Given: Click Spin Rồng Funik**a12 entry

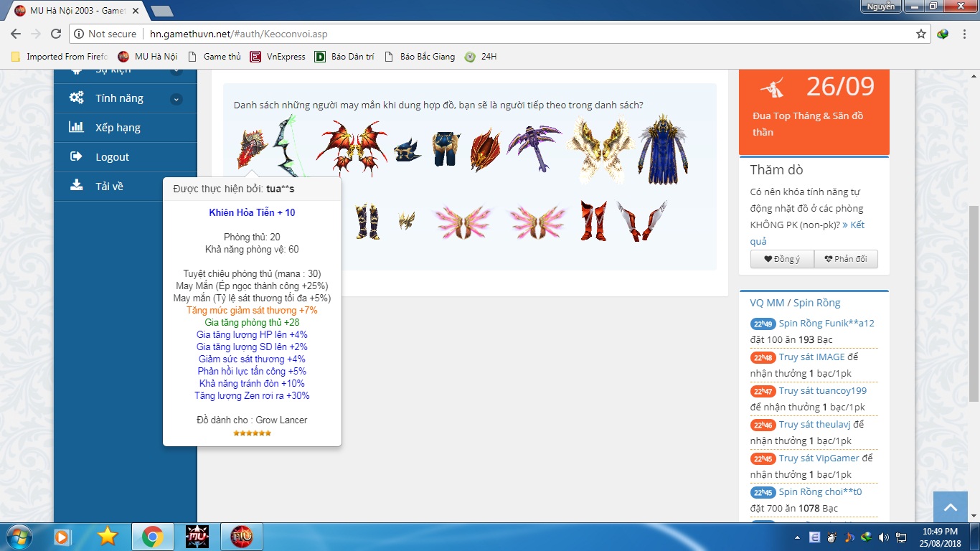Looking at the screenshot, I should point(826,324).
